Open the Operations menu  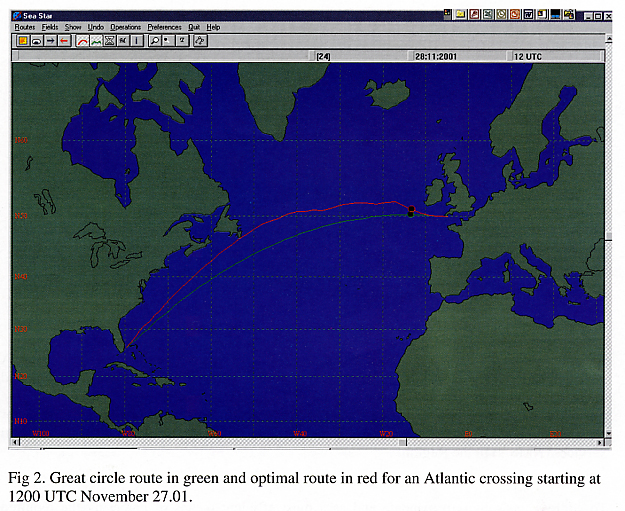click(x=126, y=27)
